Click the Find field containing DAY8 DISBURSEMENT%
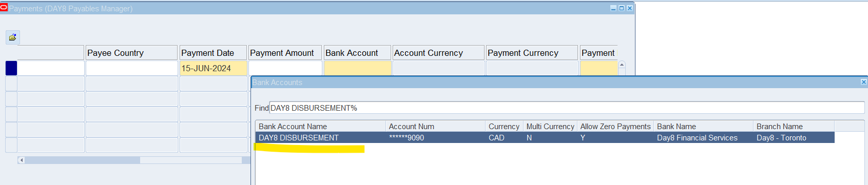 tap(567, 108)
